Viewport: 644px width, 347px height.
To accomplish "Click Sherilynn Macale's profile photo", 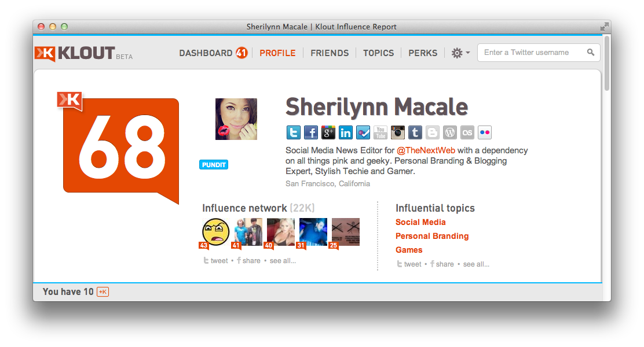I will pos(236,119).
